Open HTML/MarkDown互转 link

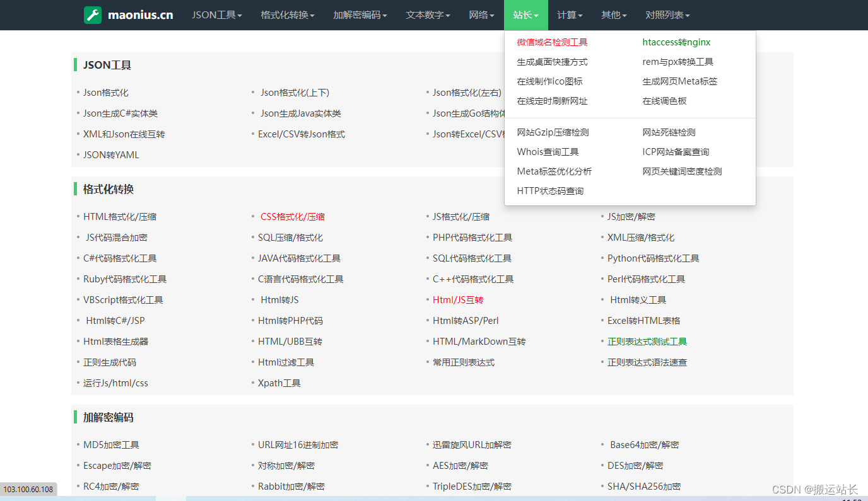(x=479, y=342)
